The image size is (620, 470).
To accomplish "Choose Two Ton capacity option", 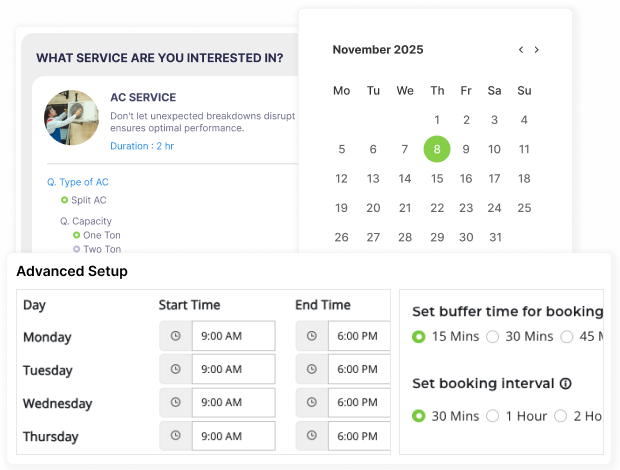I will pos(77,249).
